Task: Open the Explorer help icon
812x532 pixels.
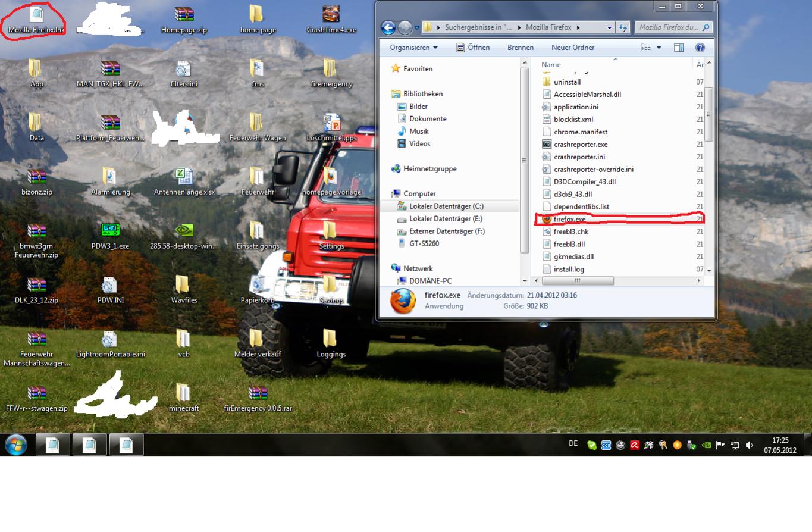Action: pyautogui.click(x=700, y=48)
